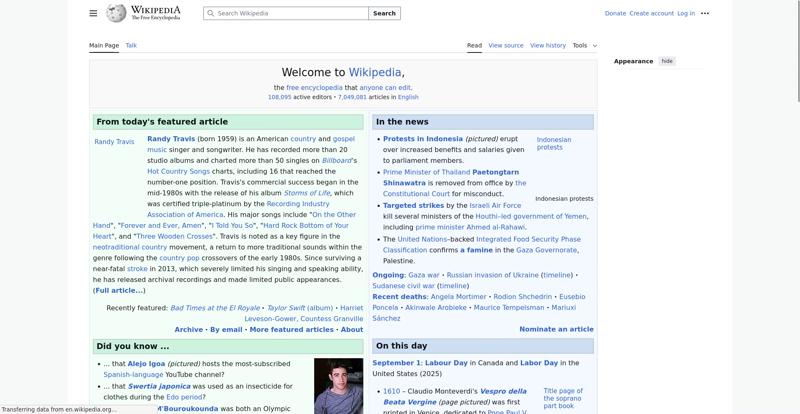This screenshot has width=800, height=414.
Task: Open the Gaza war ongoing link
Action: tap(423, 275)
